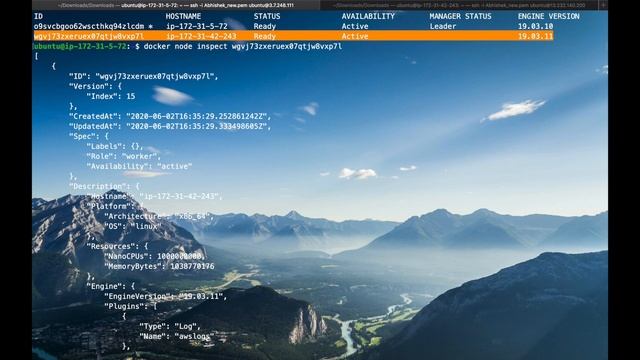Click the "Type": "Log" line
Screen dimensions: 640x360
pyautogui.click(x=170, y=326)
